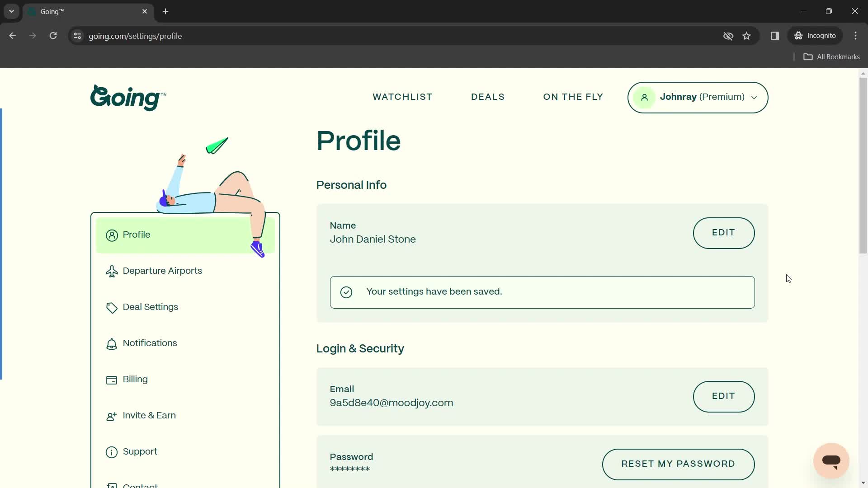Click the page refresh button
Viewport: 868px width, 488px height.
(53, 36)
